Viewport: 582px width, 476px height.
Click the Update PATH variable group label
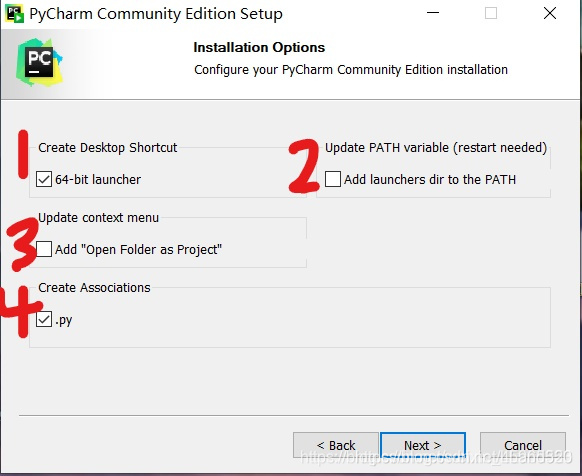coord(436,147)
